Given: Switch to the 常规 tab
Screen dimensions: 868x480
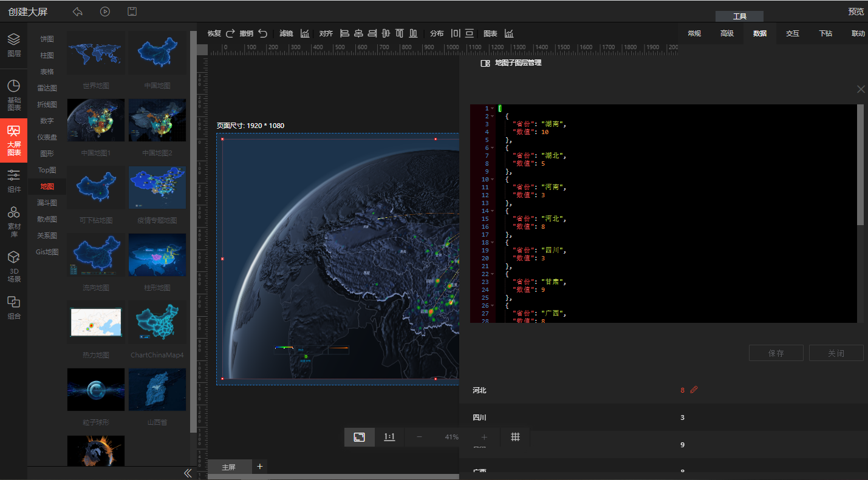Looking at the screenshot, I should point(694,33).
